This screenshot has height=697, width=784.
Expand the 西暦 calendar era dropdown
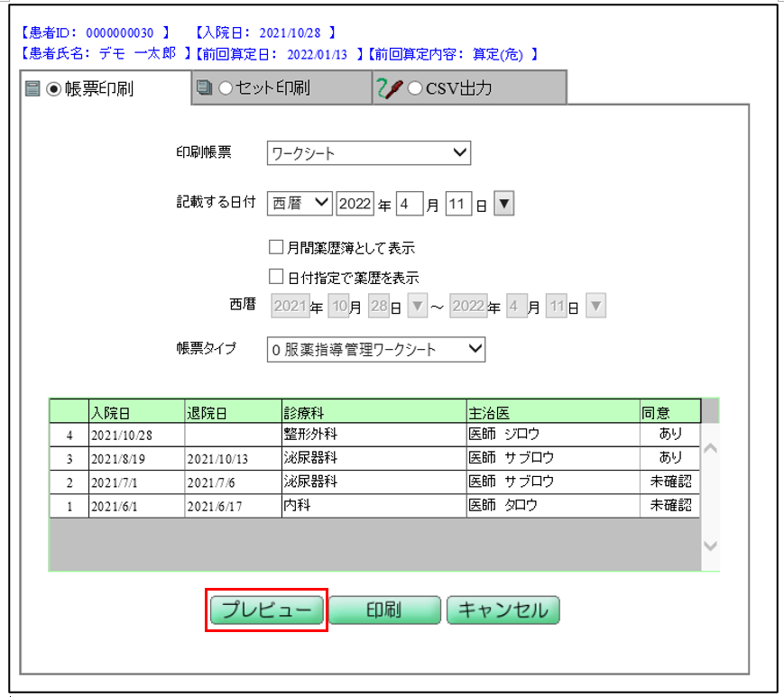(x=300, y=205)
